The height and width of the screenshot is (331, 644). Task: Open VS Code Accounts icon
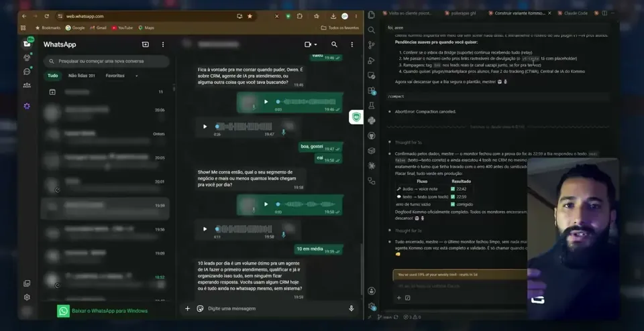click(x=371, y=291)
